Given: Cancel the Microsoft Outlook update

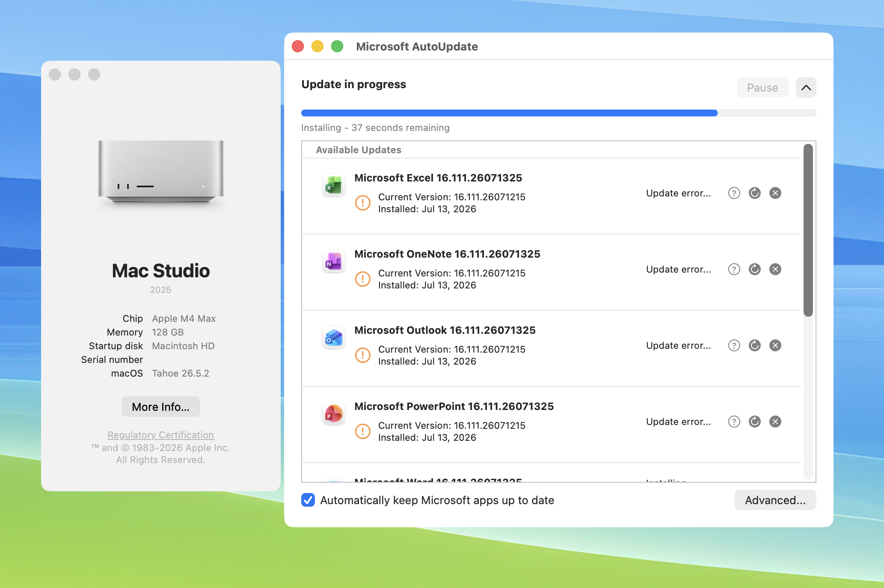Looking at the screenshot, I should click(775, 345).
